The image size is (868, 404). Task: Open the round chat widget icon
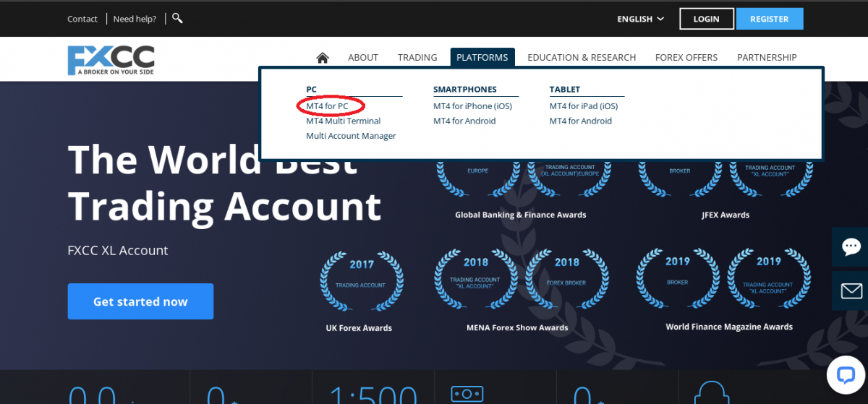point(846,374)
